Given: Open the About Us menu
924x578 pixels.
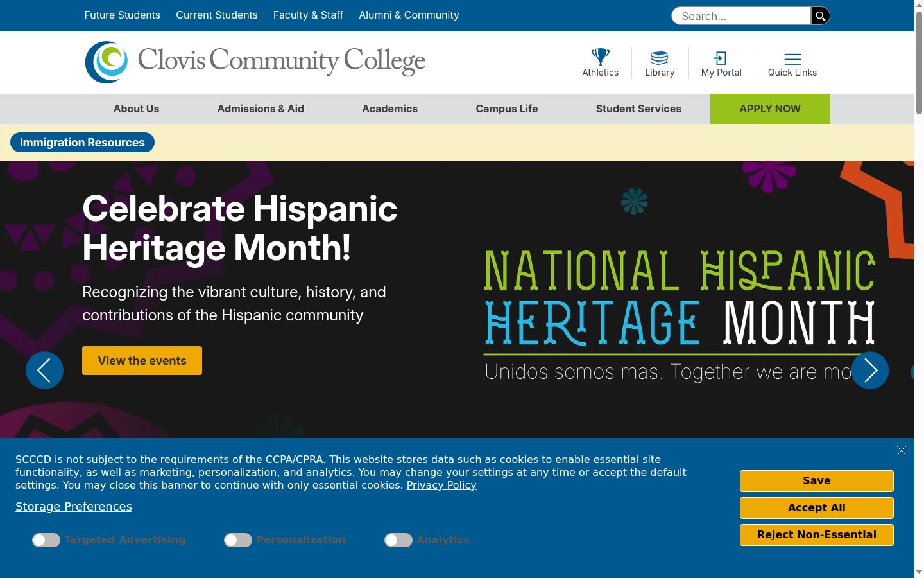Looking at the screenshot, I should (136, 109).
